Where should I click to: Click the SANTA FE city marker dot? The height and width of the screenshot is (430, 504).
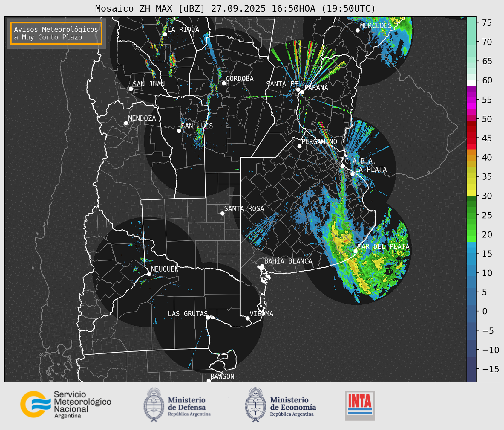(298, 89)
